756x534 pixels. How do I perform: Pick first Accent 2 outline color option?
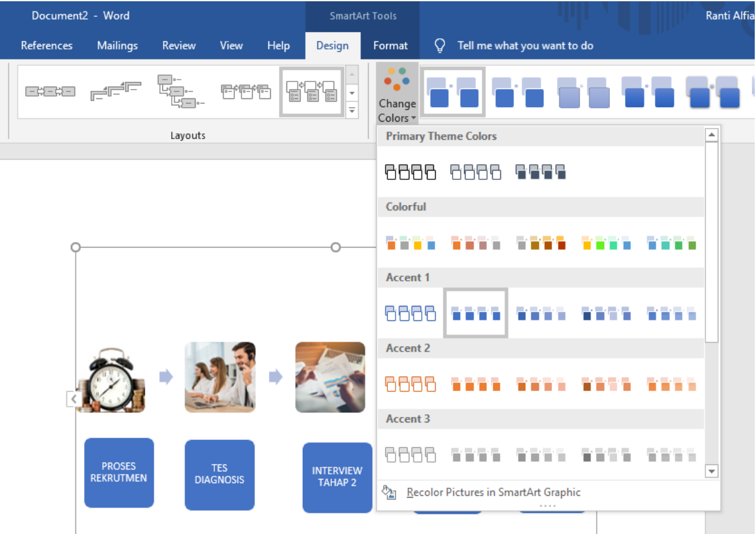point(411,384)
